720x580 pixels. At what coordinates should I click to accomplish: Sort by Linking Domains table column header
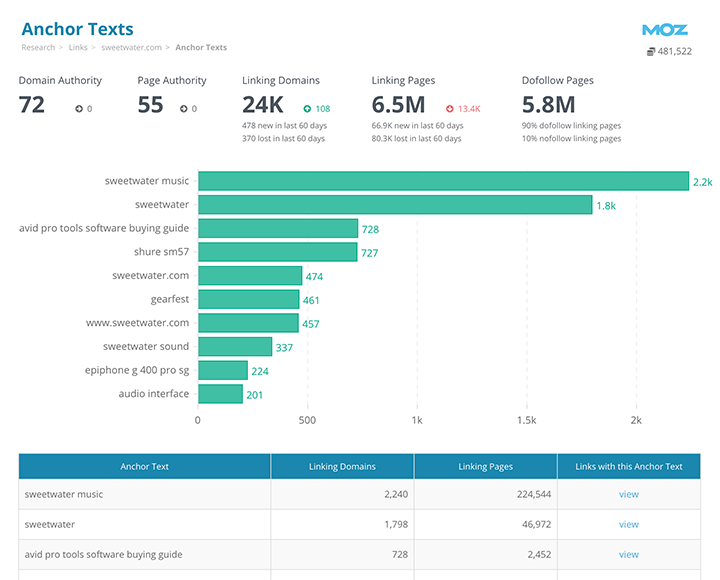click(x=342, y=466)
